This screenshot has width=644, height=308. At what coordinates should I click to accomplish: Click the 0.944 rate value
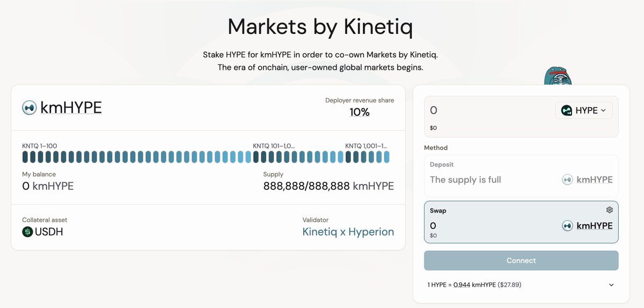pos(461,285)
